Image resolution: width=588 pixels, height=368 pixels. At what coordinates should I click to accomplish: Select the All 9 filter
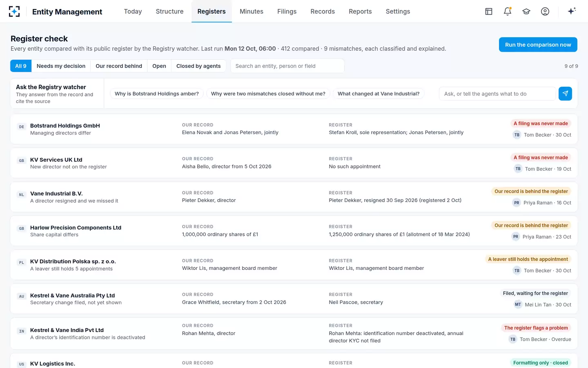pos(21,66)
